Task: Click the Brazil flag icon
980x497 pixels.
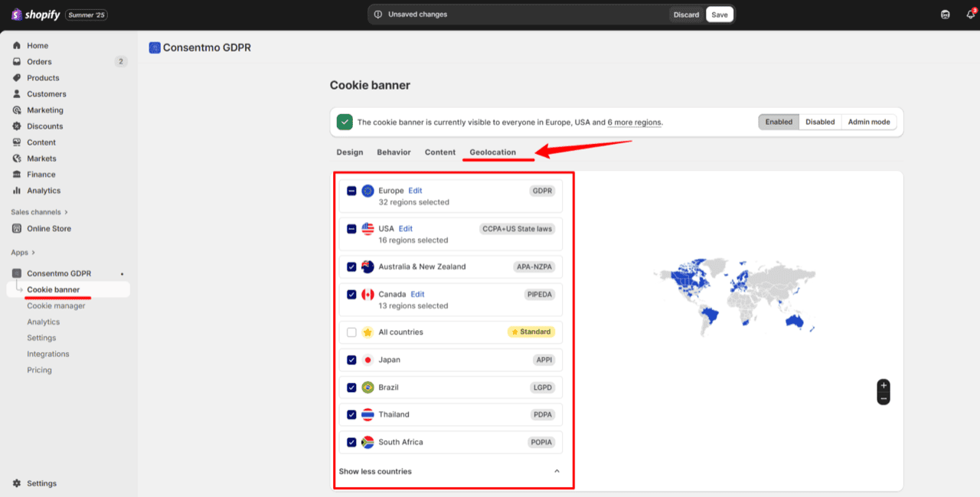Action: click(x=367, y=387)
